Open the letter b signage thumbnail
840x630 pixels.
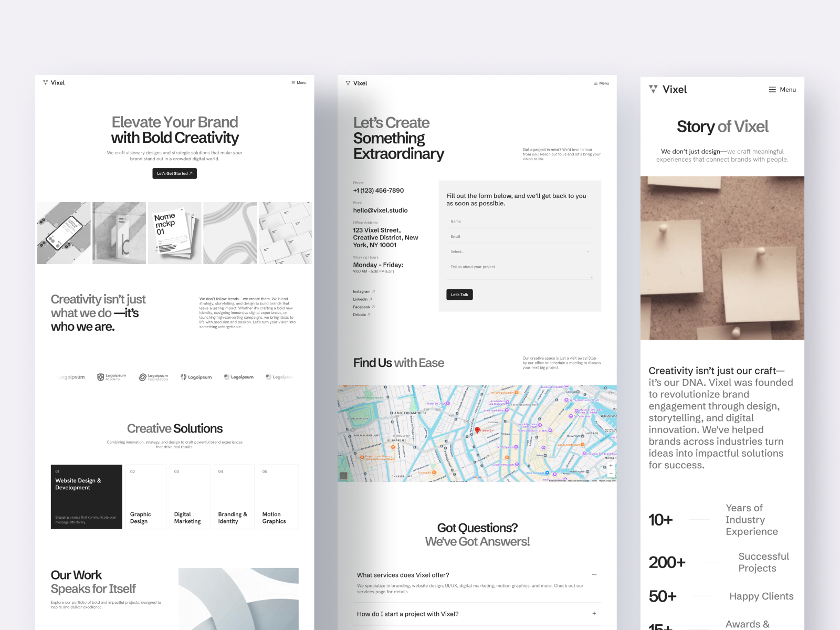click(x=119, y=233)
